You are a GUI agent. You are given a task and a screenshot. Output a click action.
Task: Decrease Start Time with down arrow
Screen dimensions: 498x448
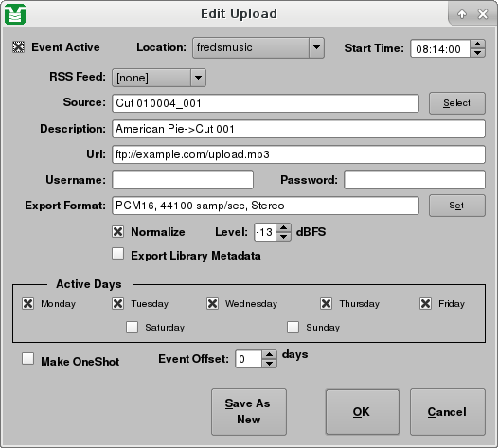coord(477,53)
